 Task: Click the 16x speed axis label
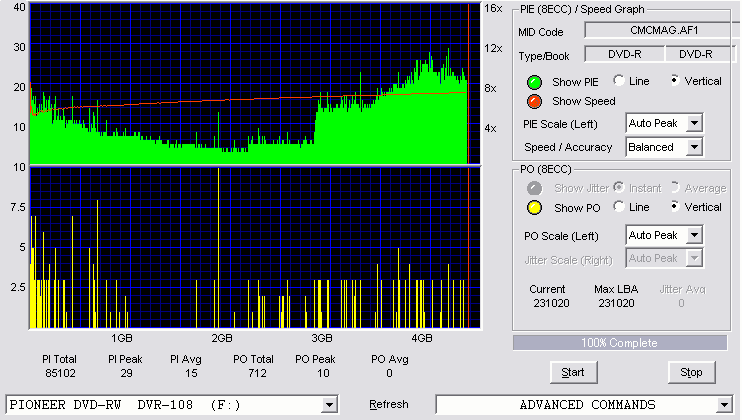coord(493,8)
